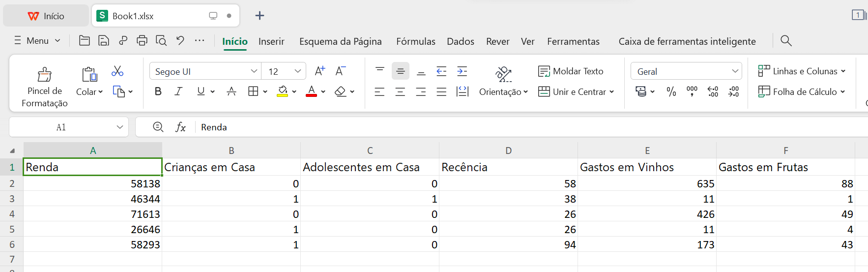Click the eraser clear formatting icon
Viewport: 868px width, 272px height.
coord(340,91)
